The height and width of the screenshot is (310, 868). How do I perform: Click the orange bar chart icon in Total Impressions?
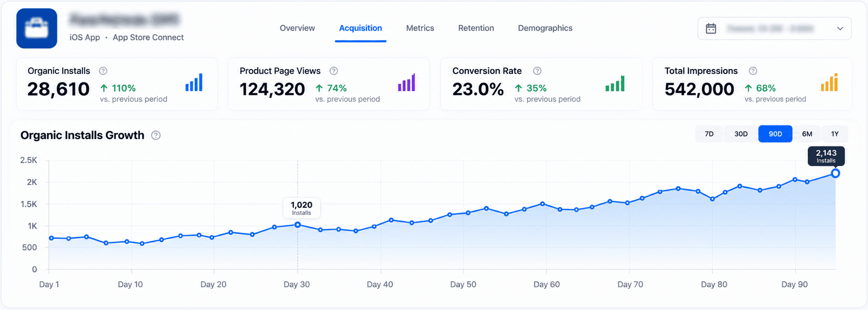(x=829, y=83)
